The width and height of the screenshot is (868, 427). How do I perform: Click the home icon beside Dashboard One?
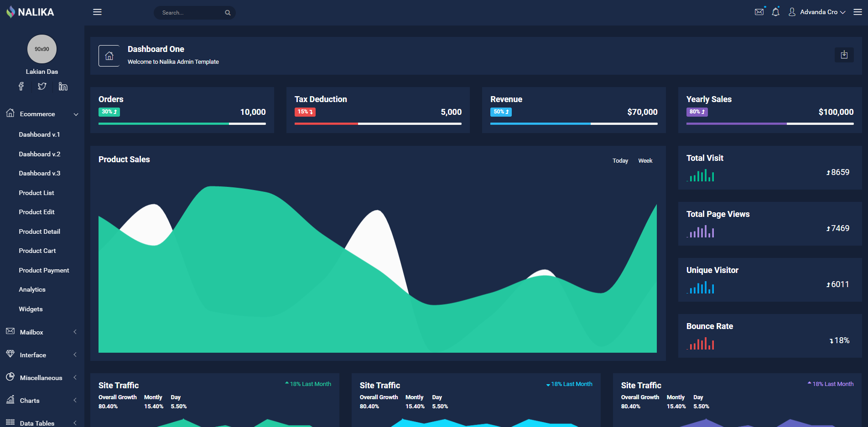point(109,56)
